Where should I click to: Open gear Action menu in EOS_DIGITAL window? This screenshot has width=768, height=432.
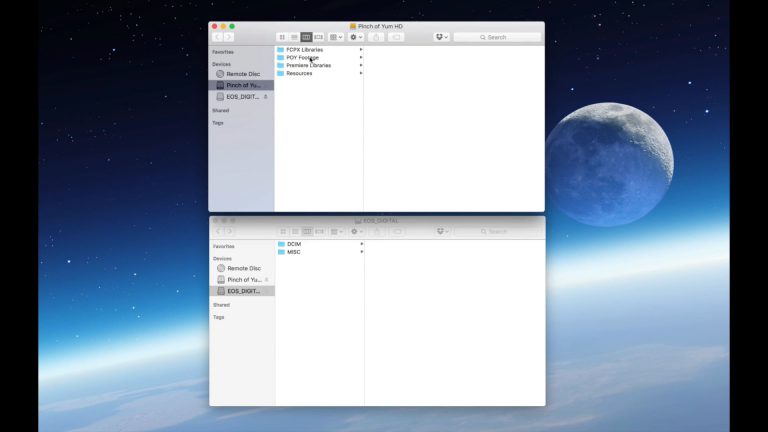(357, 231)
